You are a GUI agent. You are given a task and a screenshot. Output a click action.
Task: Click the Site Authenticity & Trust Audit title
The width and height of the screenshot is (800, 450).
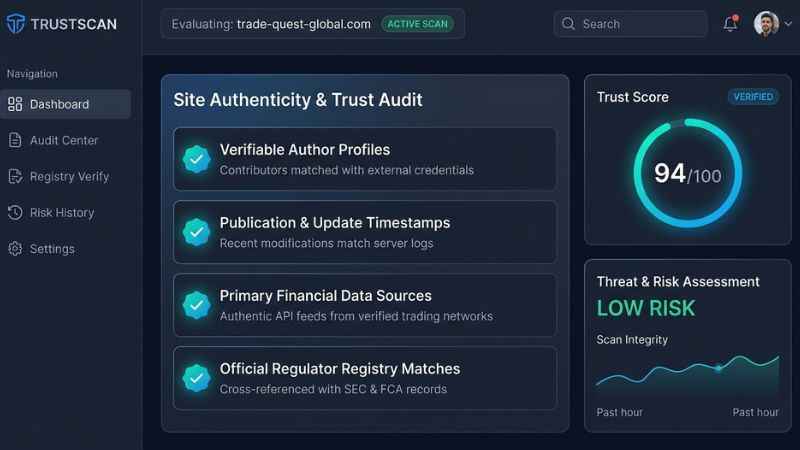[x=298, y=100]
